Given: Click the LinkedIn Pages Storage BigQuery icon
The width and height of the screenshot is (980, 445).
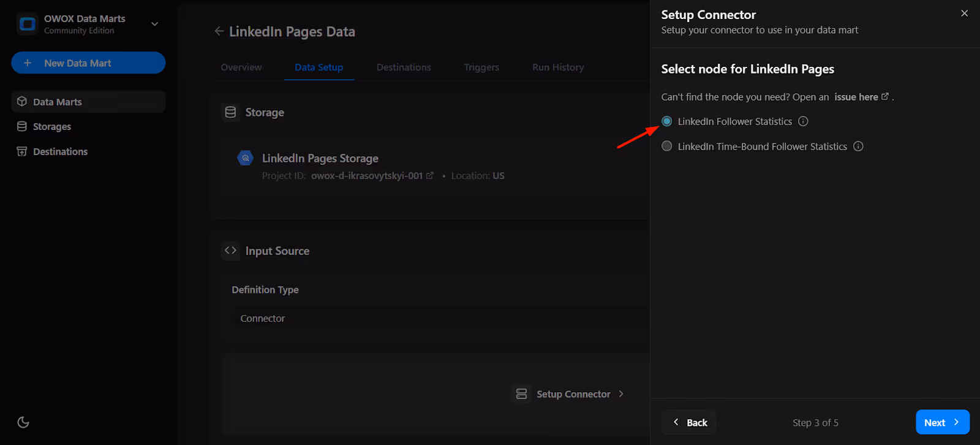Looking at the screenshot, I should click(246, 158).
